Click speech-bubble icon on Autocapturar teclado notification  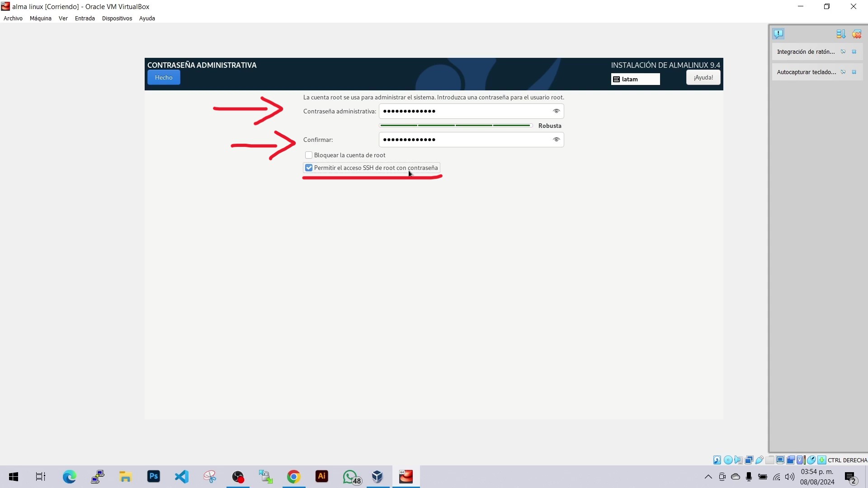pos(843,72)
